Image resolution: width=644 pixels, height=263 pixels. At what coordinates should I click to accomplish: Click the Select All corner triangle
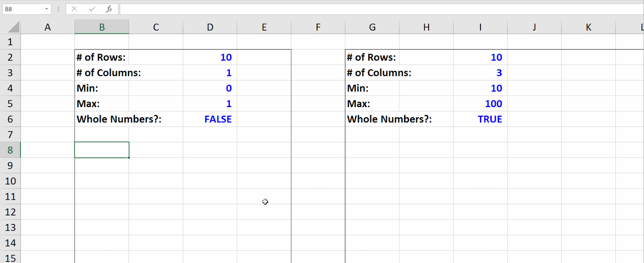coord(14,27)
